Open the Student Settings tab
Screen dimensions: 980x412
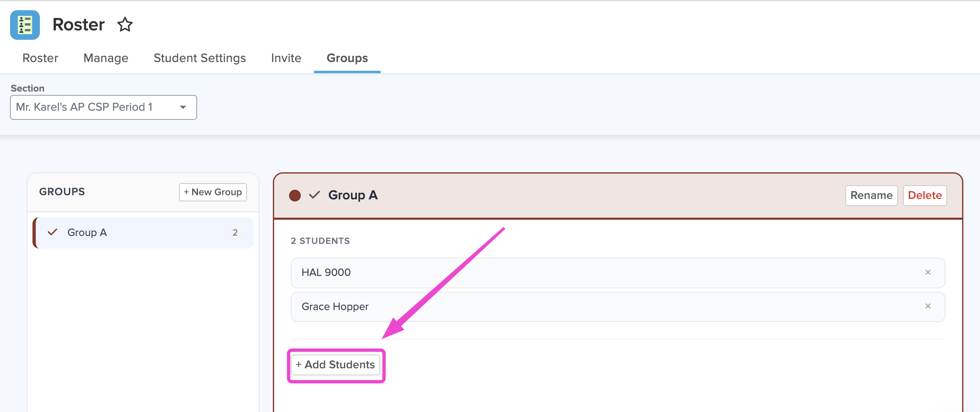tap(200, 58)
